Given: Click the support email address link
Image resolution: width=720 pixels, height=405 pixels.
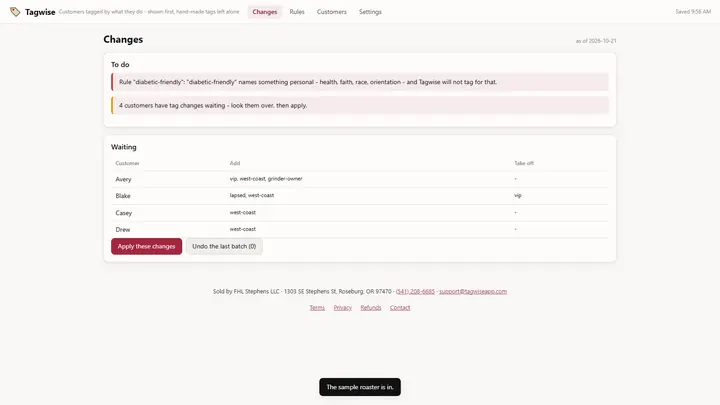Looking at the screenshot, I should click(473, 292).
